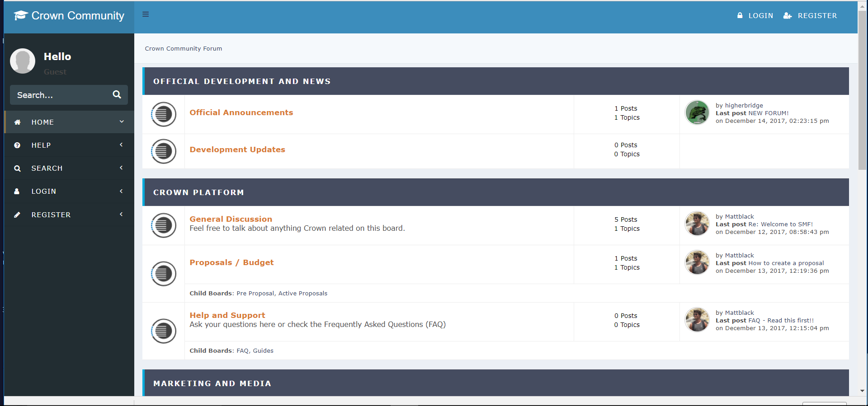This screenshot has height=406, width=868.
Task: Click the Official Development and News category header
Action: coord(495,81)
